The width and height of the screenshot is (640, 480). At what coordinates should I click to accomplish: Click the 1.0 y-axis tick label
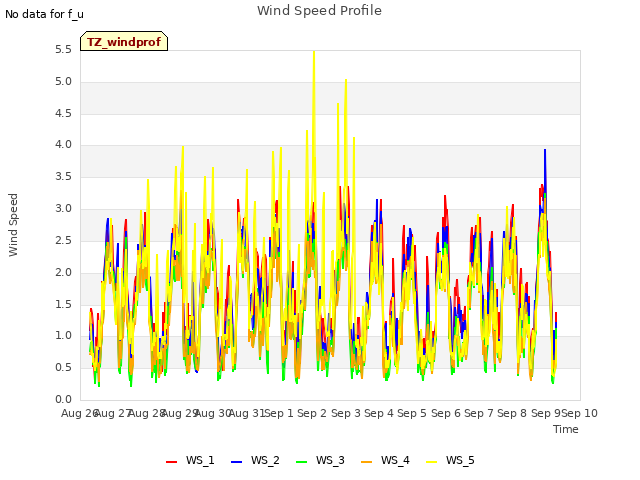pos(63,336)
